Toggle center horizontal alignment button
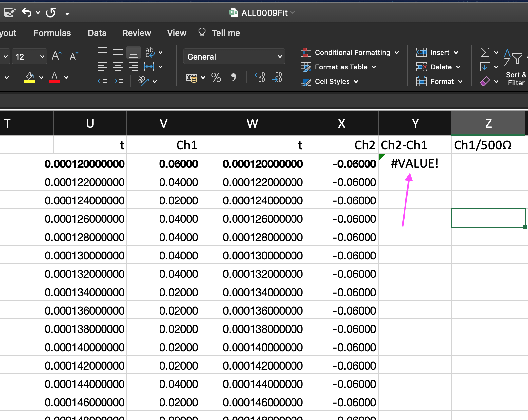 pyautogui.click(x=118, y=67)
